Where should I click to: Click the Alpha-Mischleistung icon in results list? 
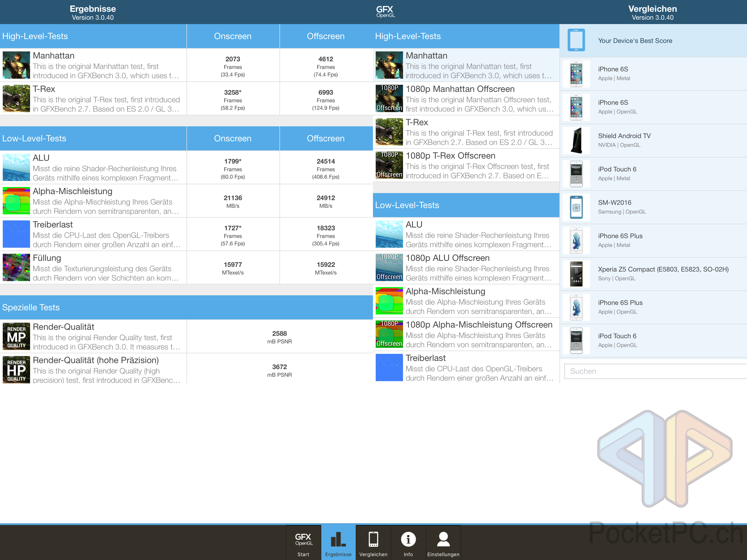(x=16, y=201)
